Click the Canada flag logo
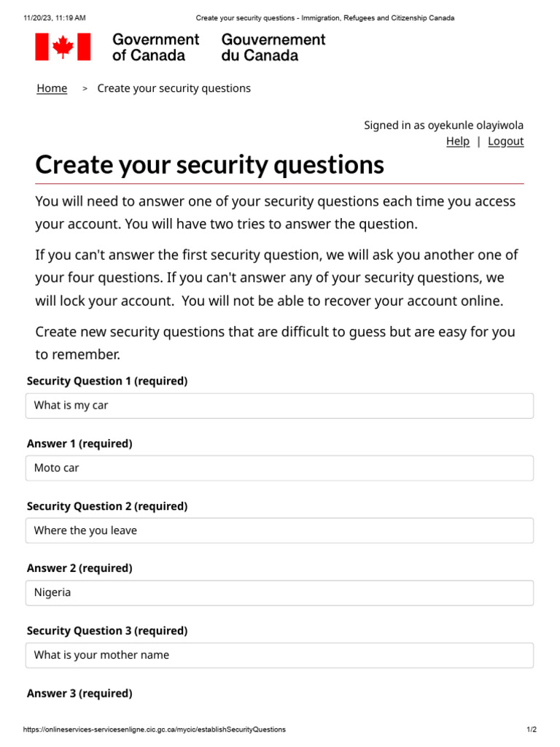 tap(63, 47)
